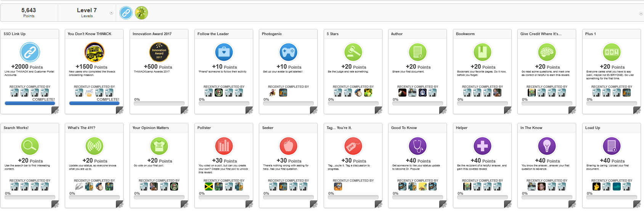The width and height of the screenshot is (644, 213).
Task: Click the SSO Link Up complete progress bar
Action: [30, 103]
